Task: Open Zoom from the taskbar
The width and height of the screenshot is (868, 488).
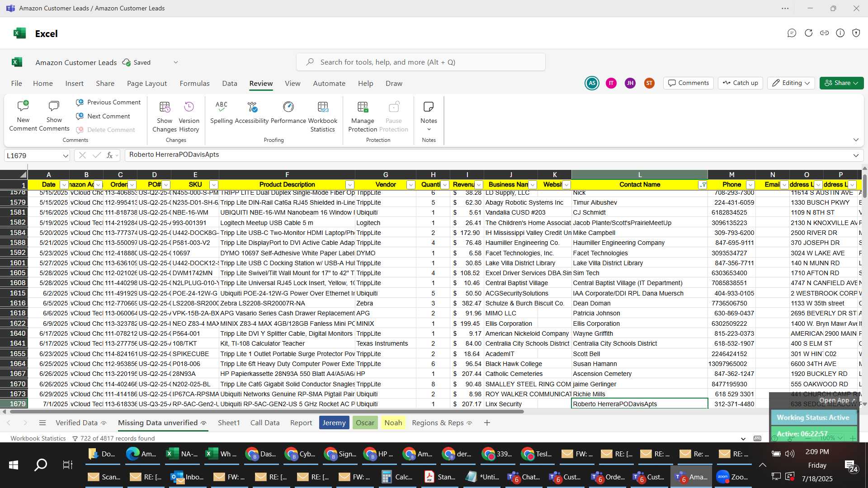Action: coord(732,477)
